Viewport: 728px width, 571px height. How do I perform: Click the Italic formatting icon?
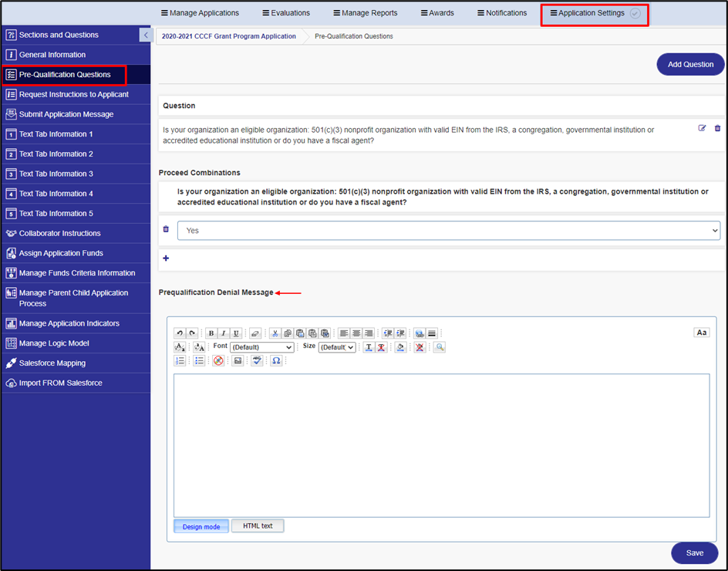224,333
